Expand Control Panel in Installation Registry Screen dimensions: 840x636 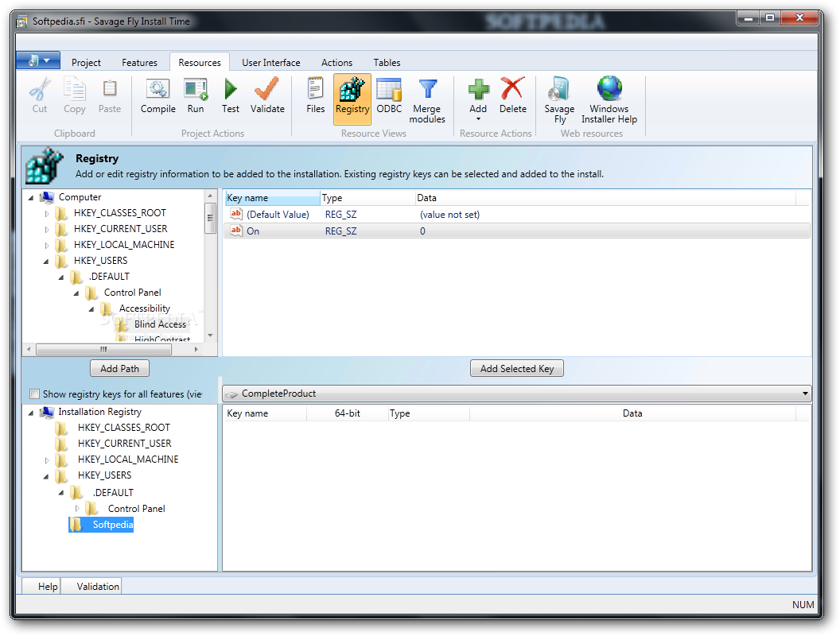point(77,509)
